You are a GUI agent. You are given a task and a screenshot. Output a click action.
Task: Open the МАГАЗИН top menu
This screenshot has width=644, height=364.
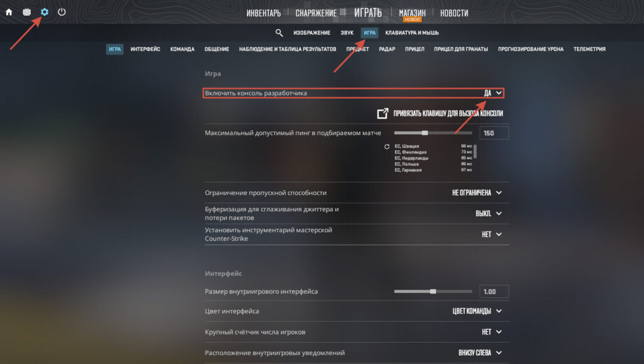[412, 13]
